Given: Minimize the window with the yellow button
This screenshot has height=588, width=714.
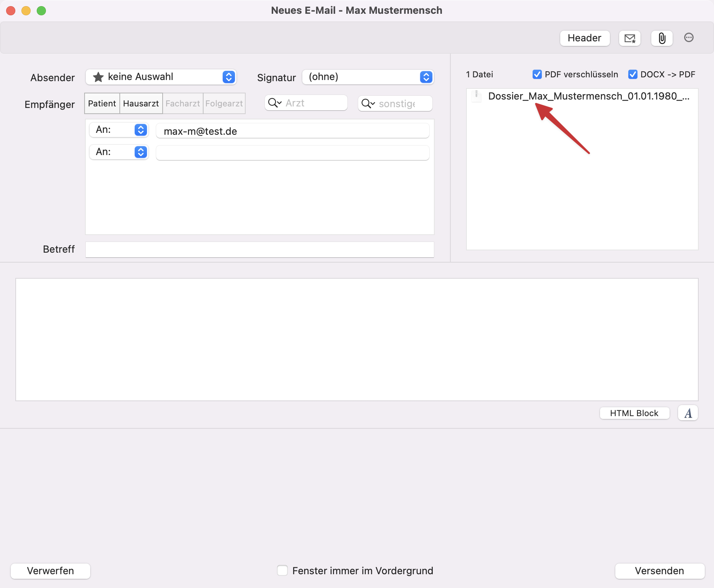Looking at the screenshot, I should [26, 11].
